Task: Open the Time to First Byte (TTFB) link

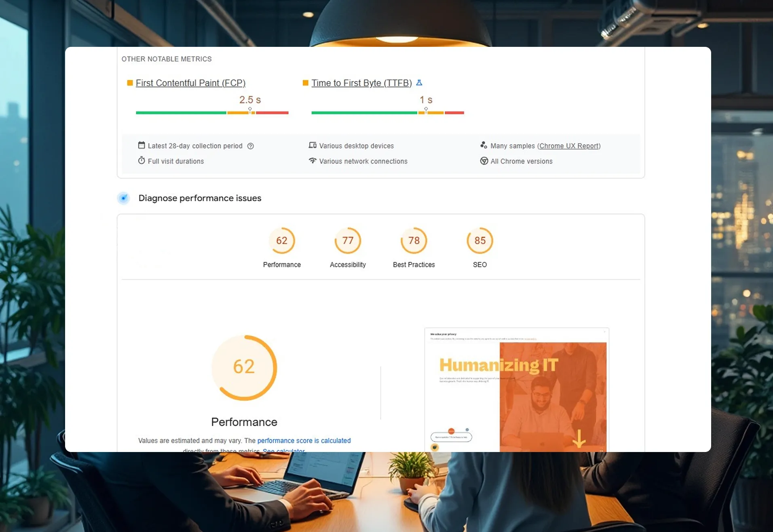Action: click(361, 83)
